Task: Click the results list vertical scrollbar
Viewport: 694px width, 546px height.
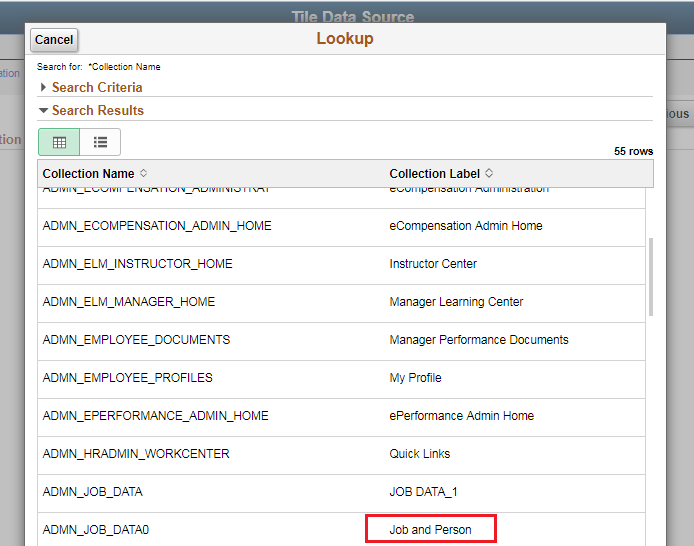Action: (x=651, y=275)
